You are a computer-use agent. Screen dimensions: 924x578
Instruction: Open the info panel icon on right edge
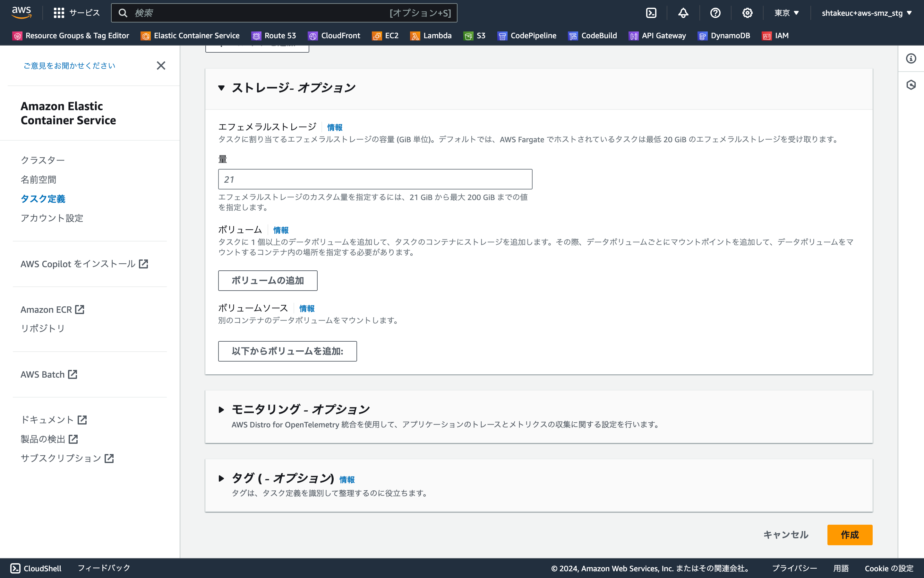pyautogui.click(x=911, y=58)
